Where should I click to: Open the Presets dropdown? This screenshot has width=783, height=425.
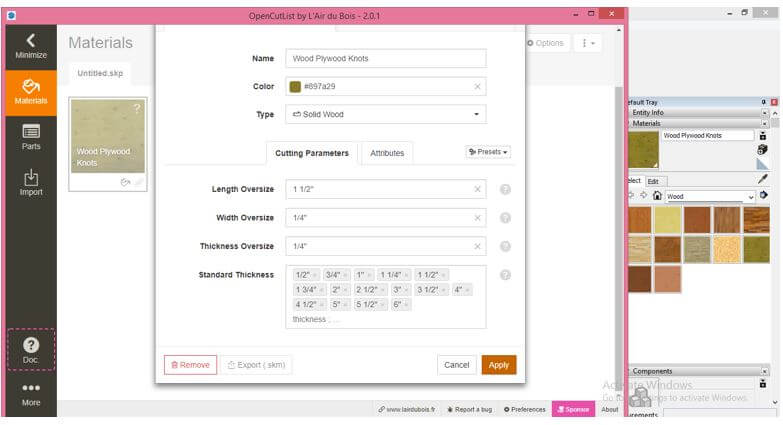point(488,152)
